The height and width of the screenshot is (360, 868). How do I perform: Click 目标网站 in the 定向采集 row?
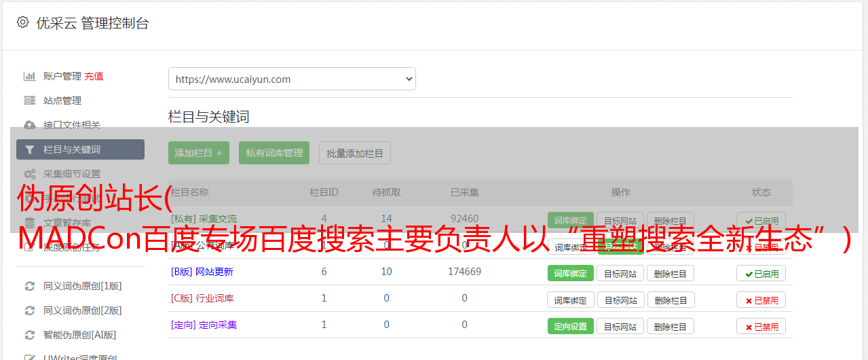click(620, 326)
